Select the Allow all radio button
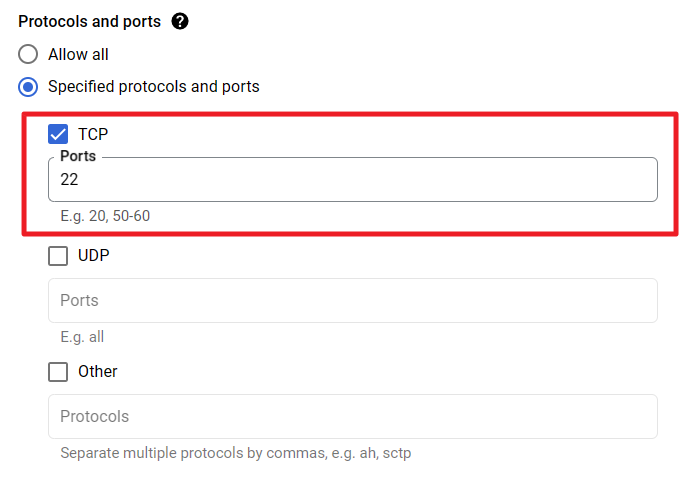 pyautogui.click(x=28, y=54)
